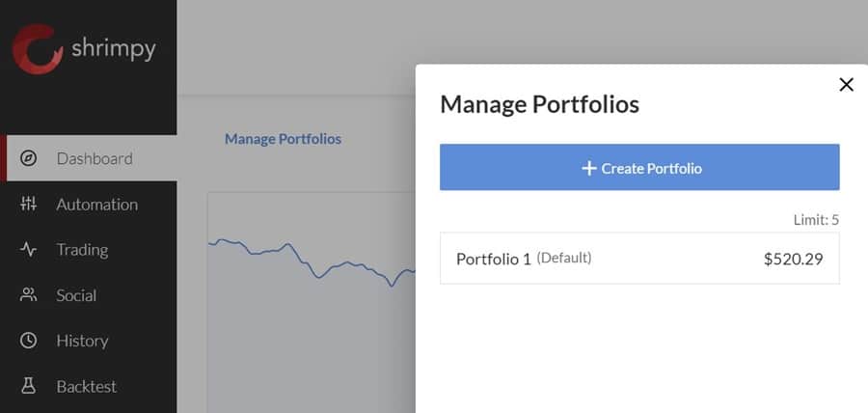Click the $520.29 portfolio balance
The height and width of the screenshot is (413, 868).
793,259
